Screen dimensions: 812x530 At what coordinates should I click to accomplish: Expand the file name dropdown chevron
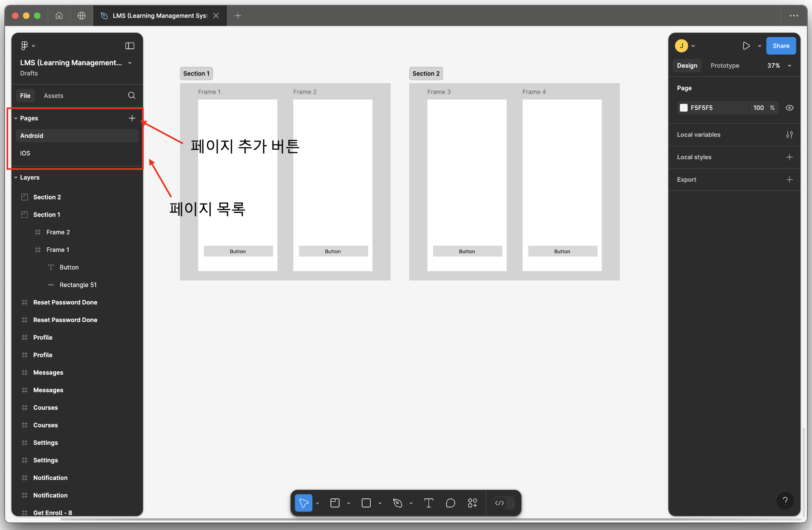[x=130, y=63]
